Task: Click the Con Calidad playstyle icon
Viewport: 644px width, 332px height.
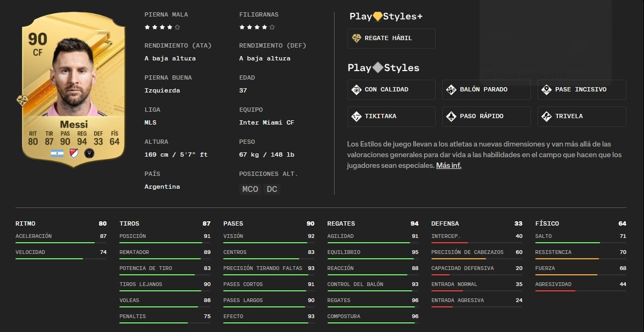Action: click(x=357, y=90)
